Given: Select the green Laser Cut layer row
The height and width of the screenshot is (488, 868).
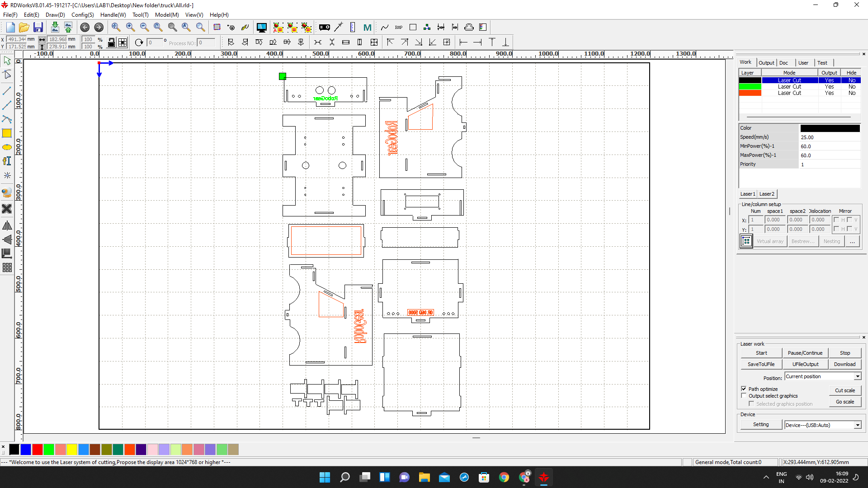Looking at the screenshot, I should point(789,87).
